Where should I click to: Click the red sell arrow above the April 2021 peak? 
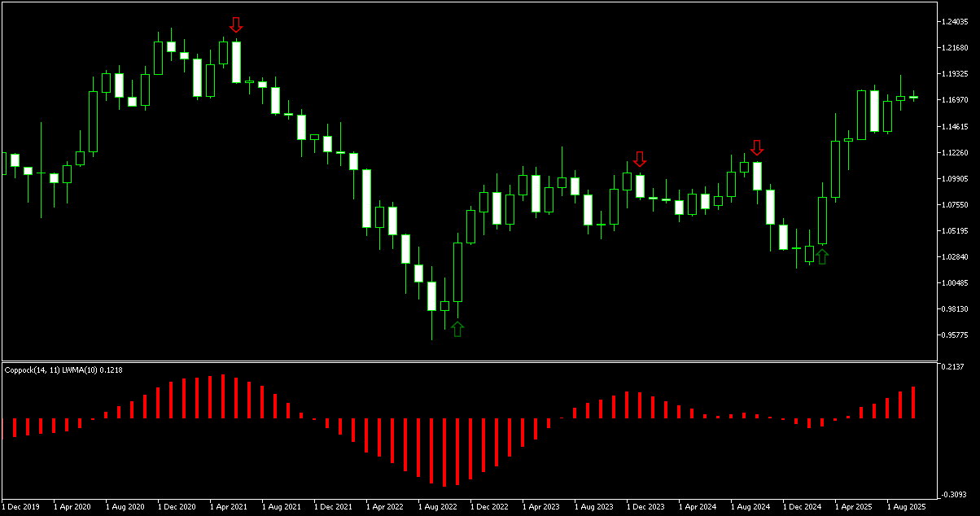236,26
